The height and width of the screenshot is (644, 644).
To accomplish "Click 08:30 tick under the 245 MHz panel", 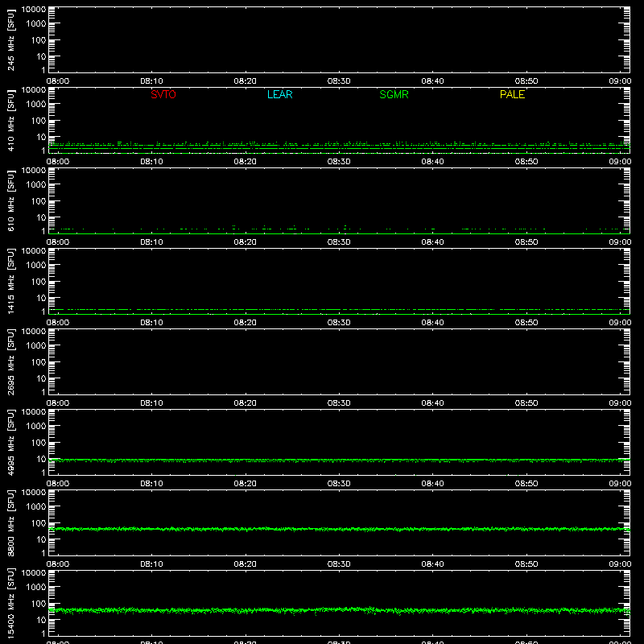I will [339, 81].
